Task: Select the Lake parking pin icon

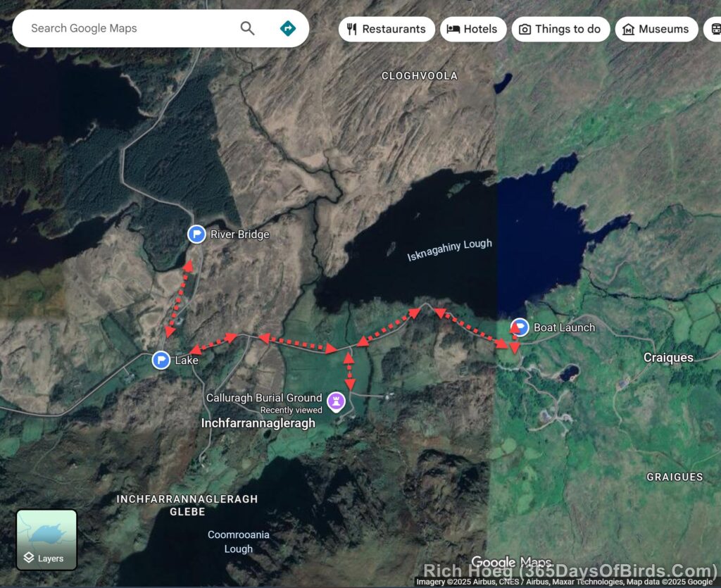Action: coord(161,360)
